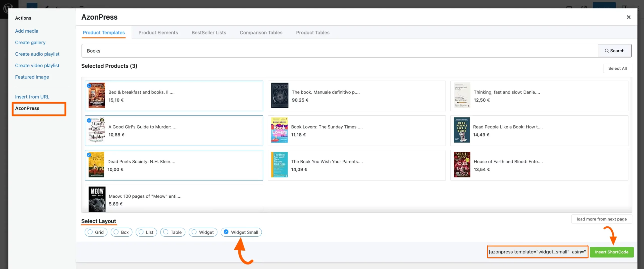Click the Select All button

click(x=618, y=68)
